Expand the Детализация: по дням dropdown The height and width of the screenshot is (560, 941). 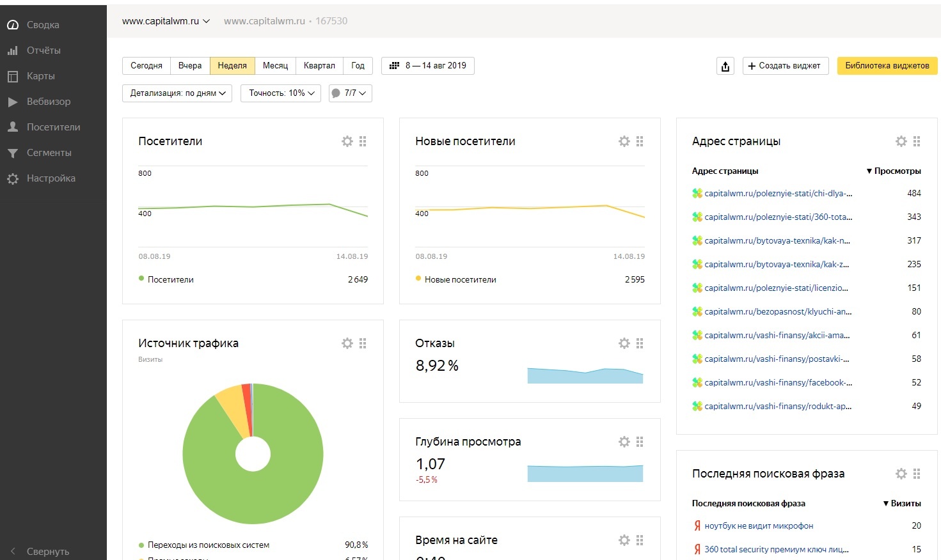coord(177,93)
